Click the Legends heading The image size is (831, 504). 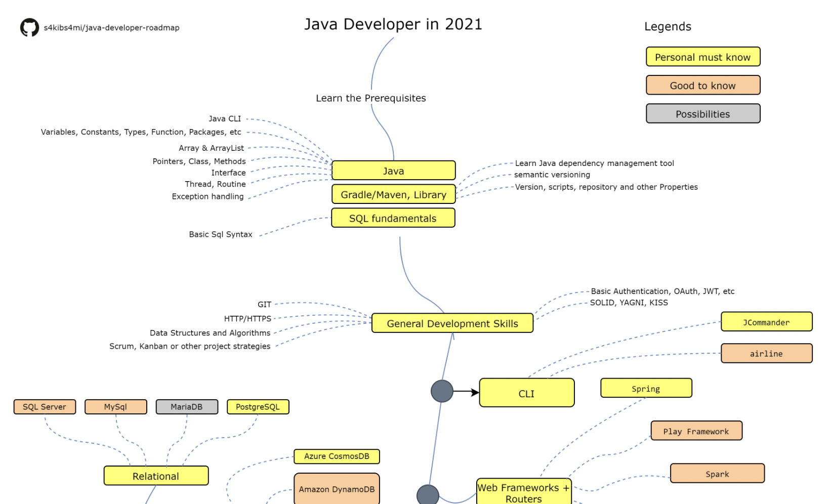coord(668,27)
